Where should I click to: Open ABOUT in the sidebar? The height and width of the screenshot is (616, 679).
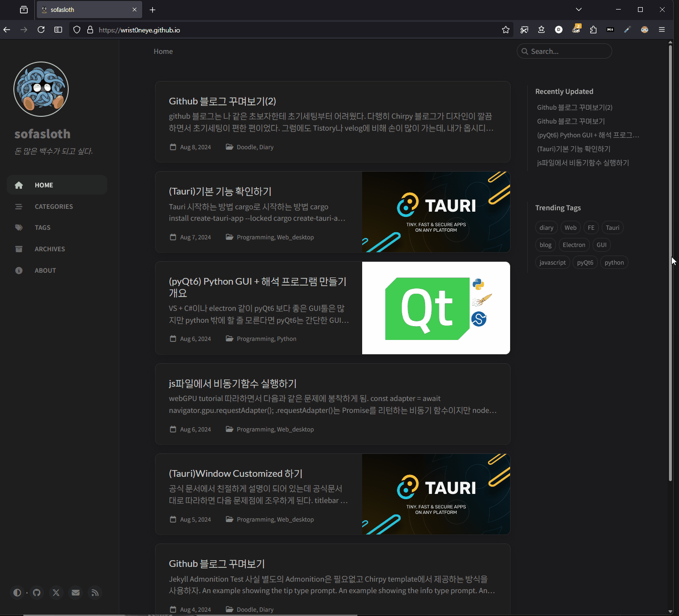pyautogui.click(x=57, y=270)
